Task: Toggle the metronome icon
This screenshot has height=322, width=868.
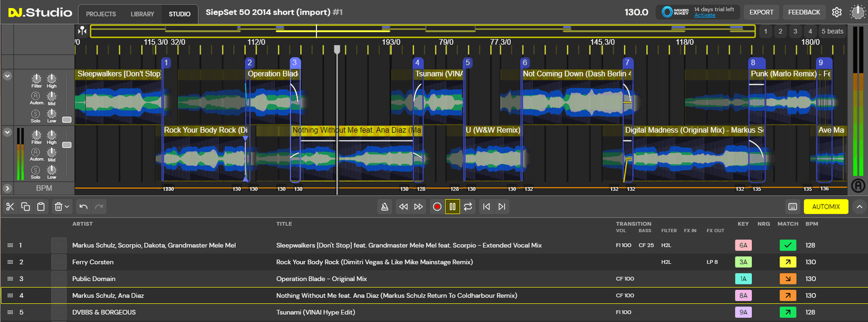Action: point(384,206)
